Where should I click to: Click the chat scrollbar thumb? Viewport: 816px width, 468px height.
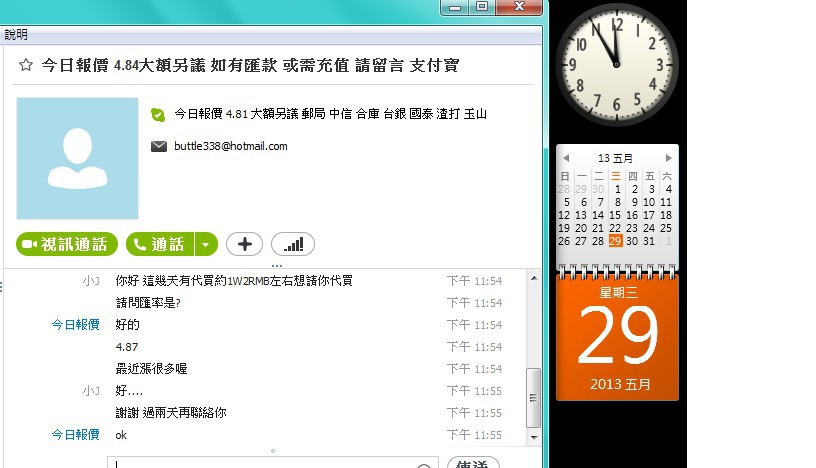[x=533, y=398]
